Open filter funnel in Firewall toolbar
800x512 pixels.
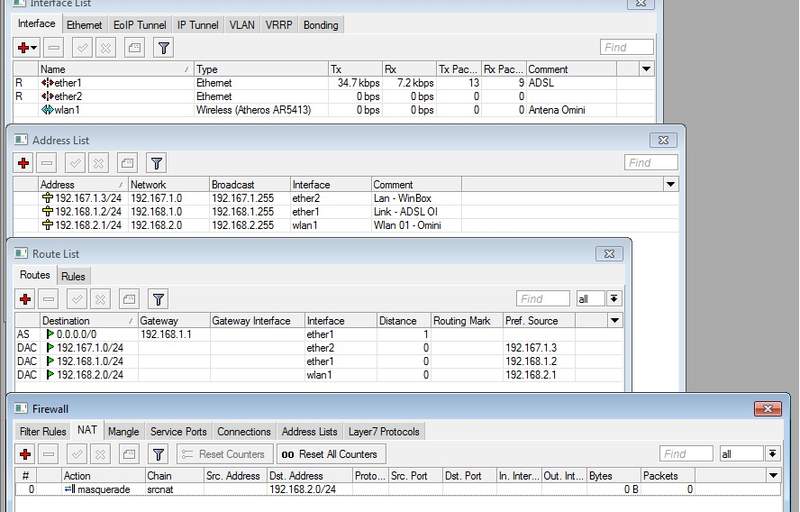[x=158, y=454]
